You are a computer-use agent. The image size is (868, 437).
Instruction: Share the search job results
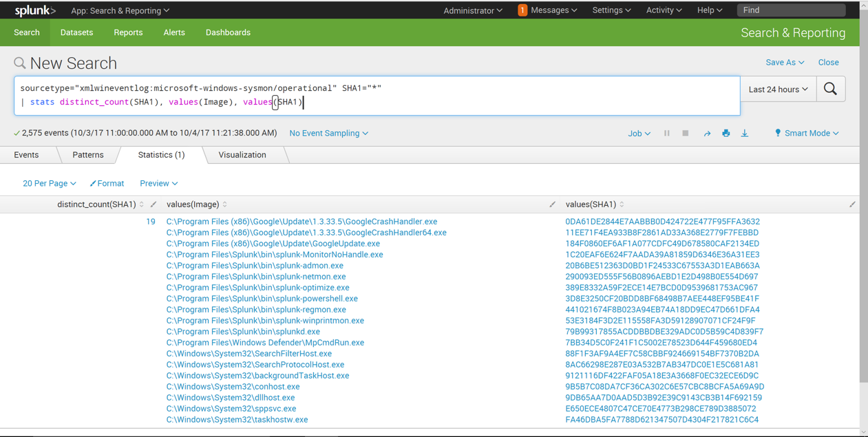pos(707,134)
